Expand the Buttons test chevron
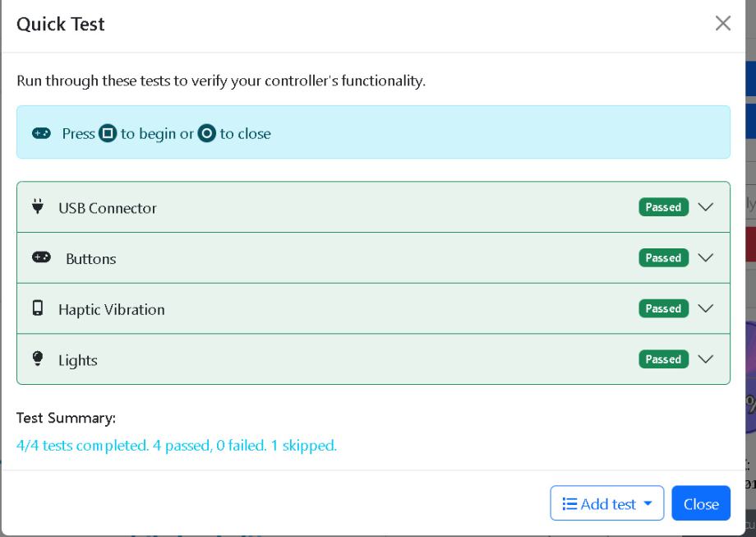756x537 pixels. pos(705,257)
